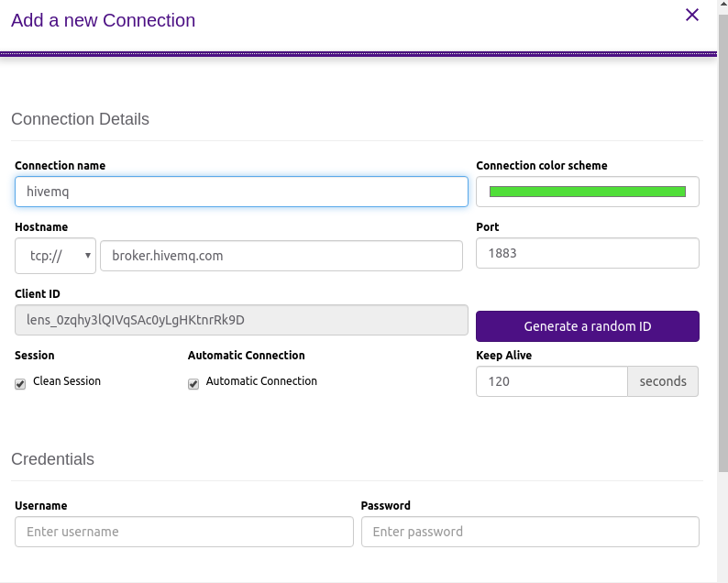The image size is (728, 583).
Task: Expand the tcp:// protocol dropdown
Action: point(55,256)
